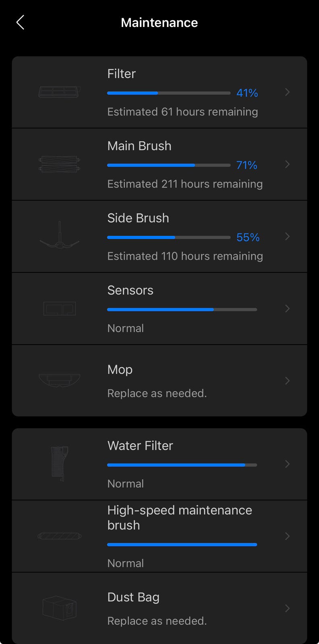Tap the High-speed maintenance brush icon
This screenshot has height=644, width=319.
coord(59,536)
